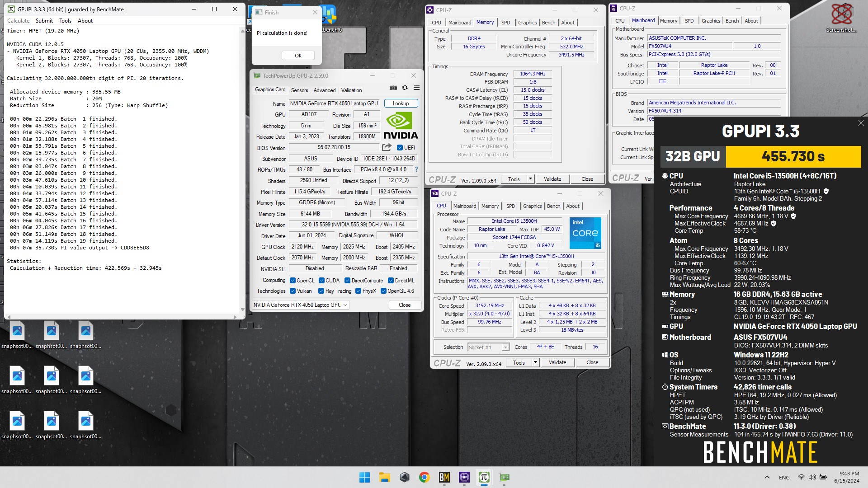The image size is (868, 488).
Task: Show hidden system tray icons
Action: tap(767, 477)
